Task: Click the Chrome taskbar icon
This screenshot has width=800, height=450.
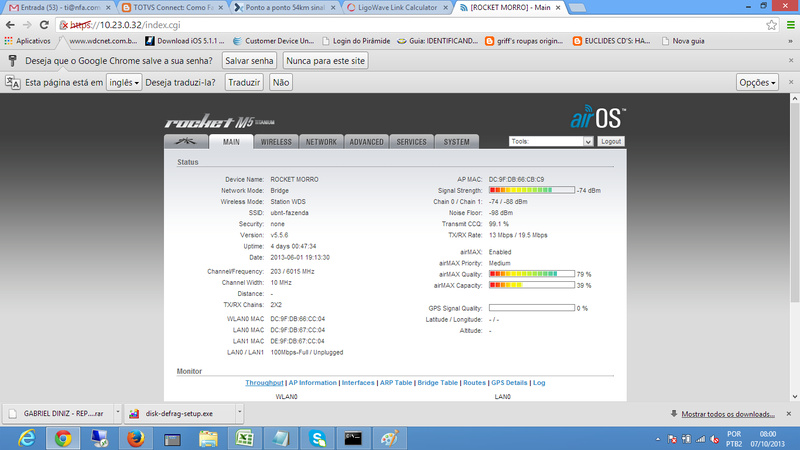Action: tap(63, 438)
